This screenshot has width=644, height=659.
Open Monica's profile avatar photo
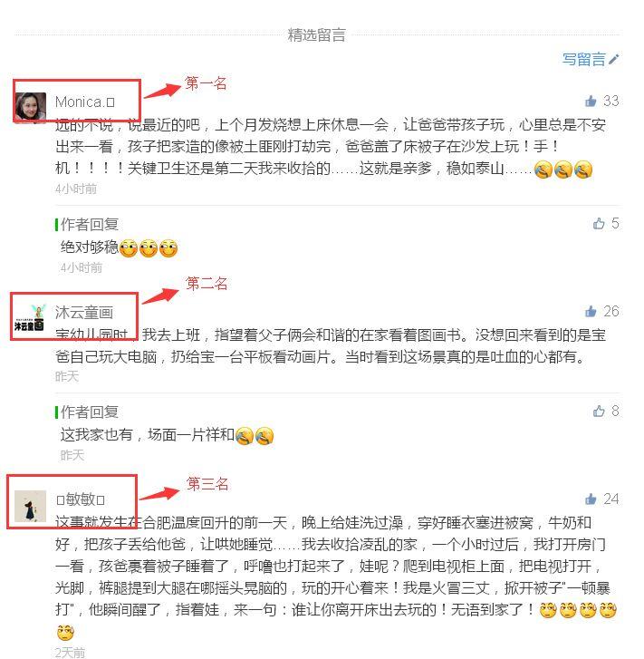point(30,107)
